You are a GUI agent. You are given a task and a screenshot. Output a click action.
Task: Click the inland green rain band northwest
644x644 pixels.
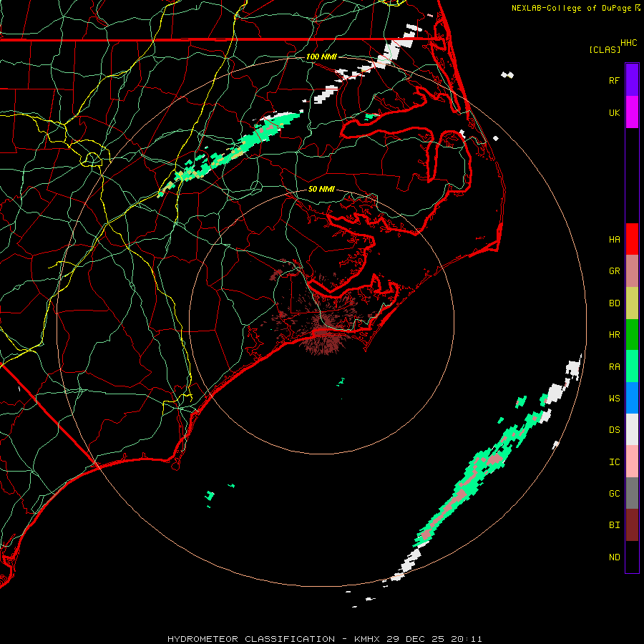tap(230, 154)
